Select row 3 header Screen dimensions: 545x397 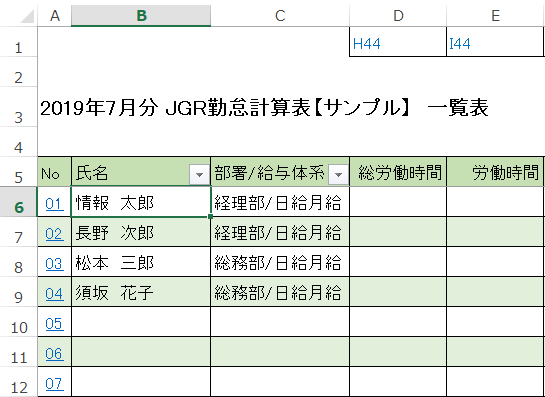19,107
